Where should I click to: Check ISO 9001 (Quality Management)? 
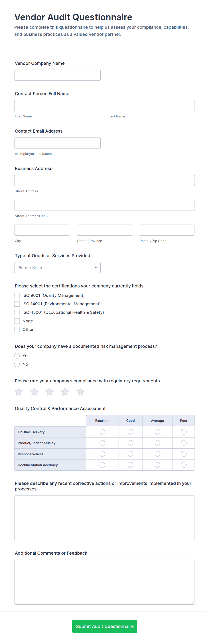[17, 295]
